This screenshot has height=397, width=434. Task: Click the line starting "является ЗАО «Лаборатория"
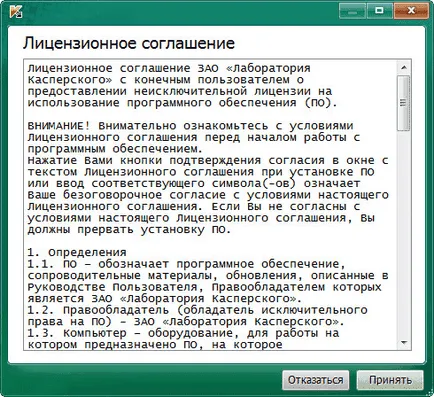165,298
